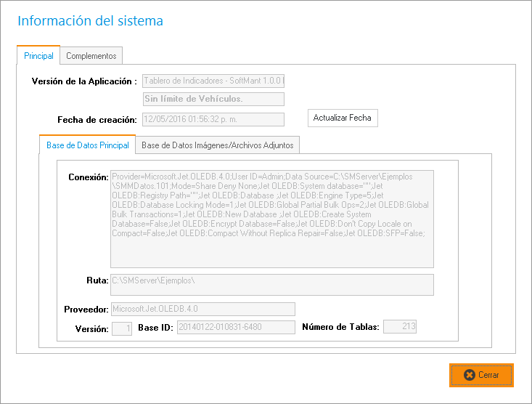Click the Proveedor field with Microsoft.Jet.OLEDB.4.0
Screen dimensions: 532x404
pos(202,310)
